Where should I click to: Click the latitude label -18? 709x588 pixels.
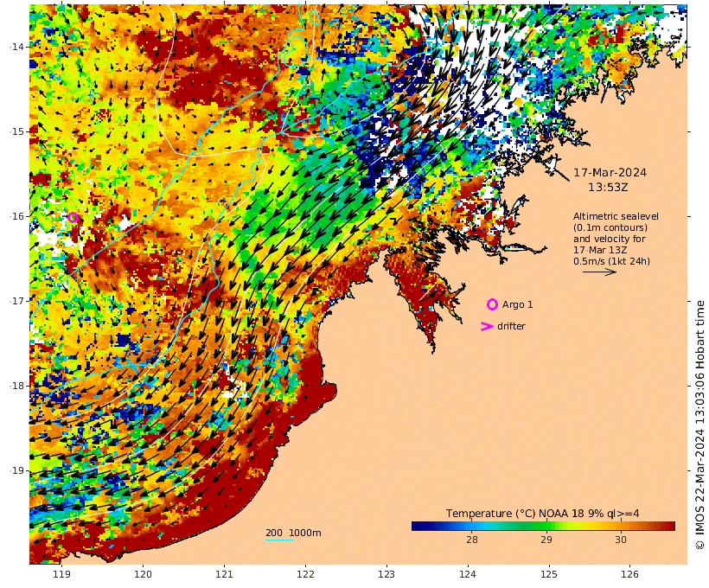[16, 386]
